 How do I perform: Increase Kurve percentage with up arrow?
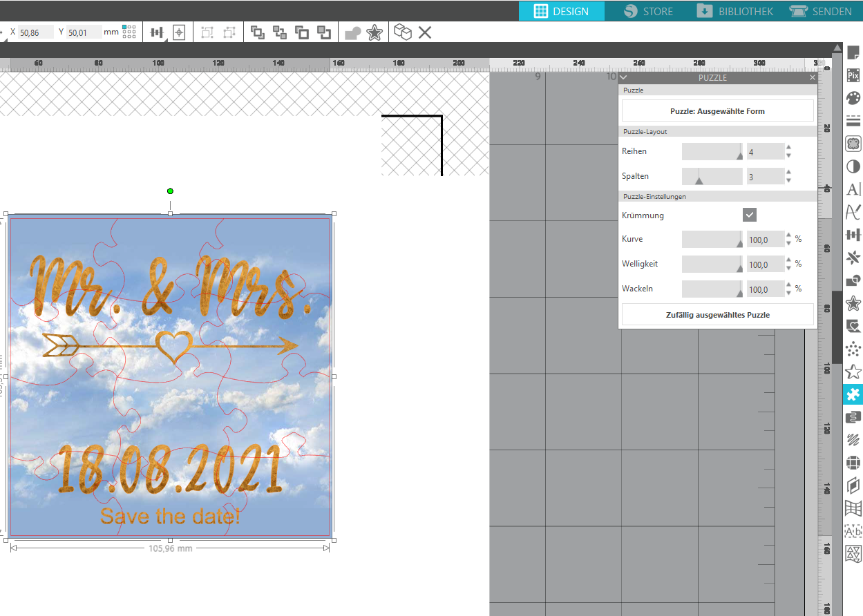coord(789,235)
